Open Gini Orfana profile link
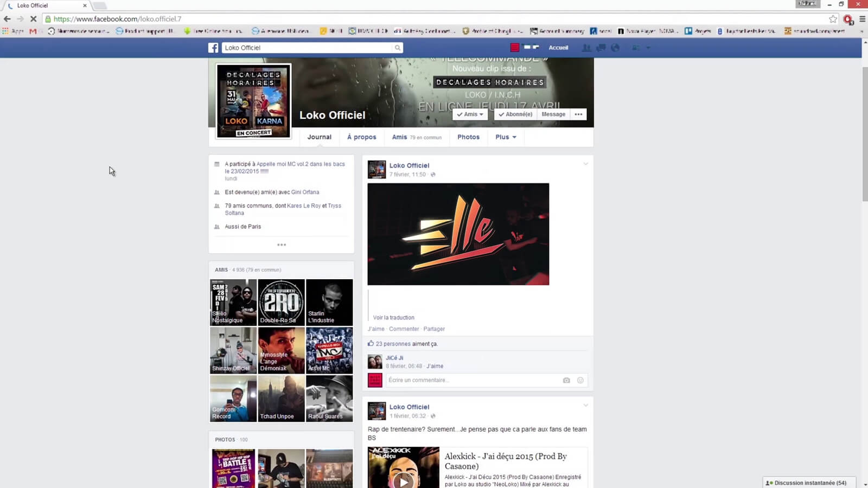Viewport: 868px width, 488px height. [x=305, y=192]
